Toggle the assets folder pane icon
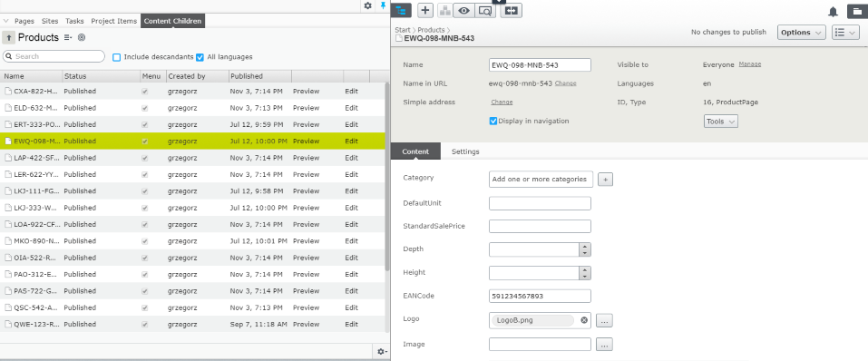This screenshot has height=361, width=868. [858, 12]
